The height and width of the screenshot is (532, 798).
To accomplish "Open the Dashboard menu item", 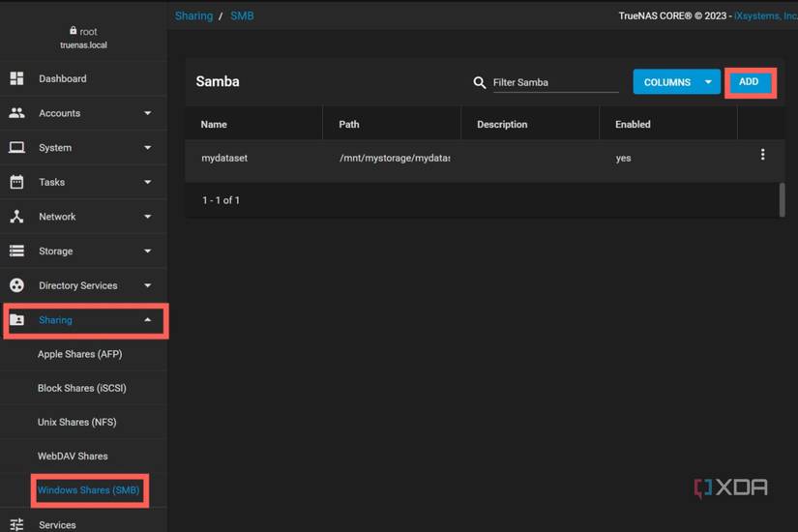I will click(x=83, y=78).
